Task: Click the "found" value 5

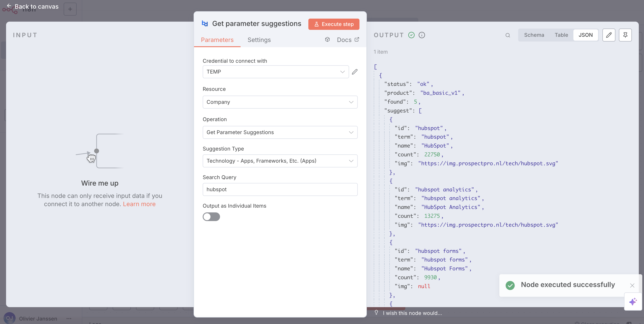Action: click(415, 102)
